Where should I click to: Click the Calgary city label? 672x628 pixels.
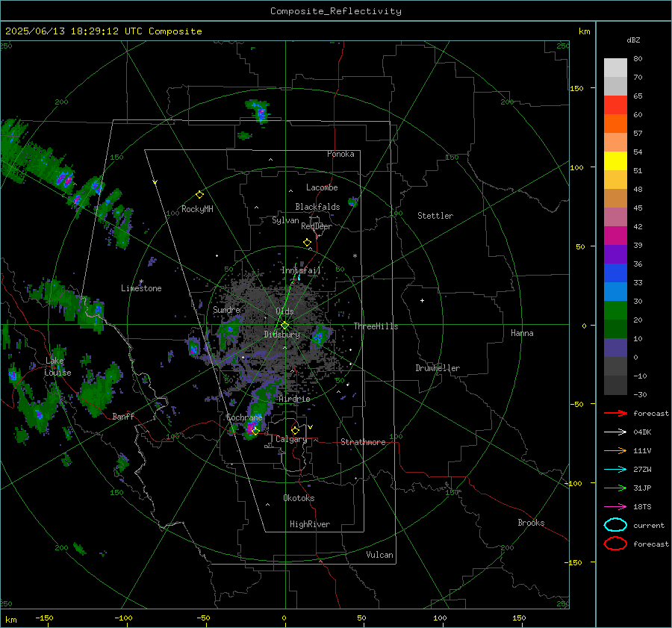(x=291, y=439)
